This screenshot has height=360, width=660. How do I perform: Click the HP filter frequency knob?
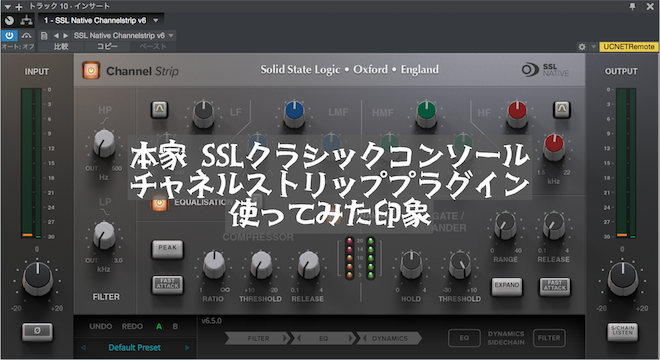pos(104,144)
